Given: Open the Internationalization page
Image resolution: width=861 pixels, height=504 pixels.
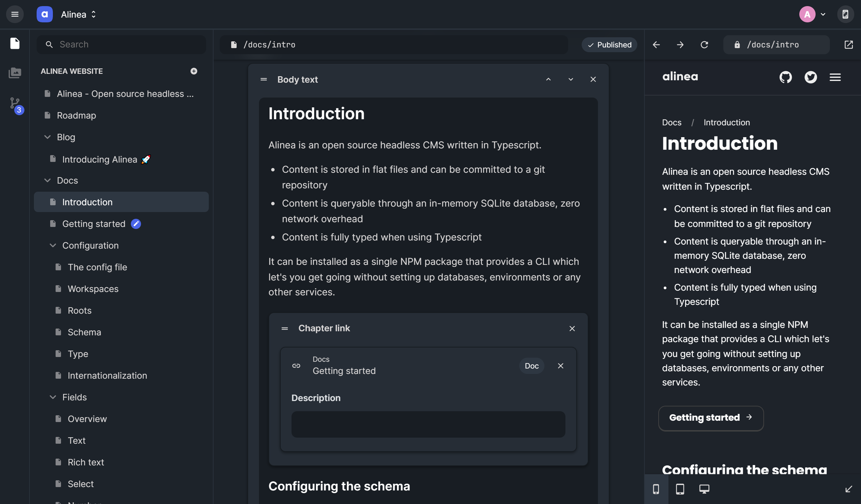Looking at the screenshot, I should pos(121,375).
